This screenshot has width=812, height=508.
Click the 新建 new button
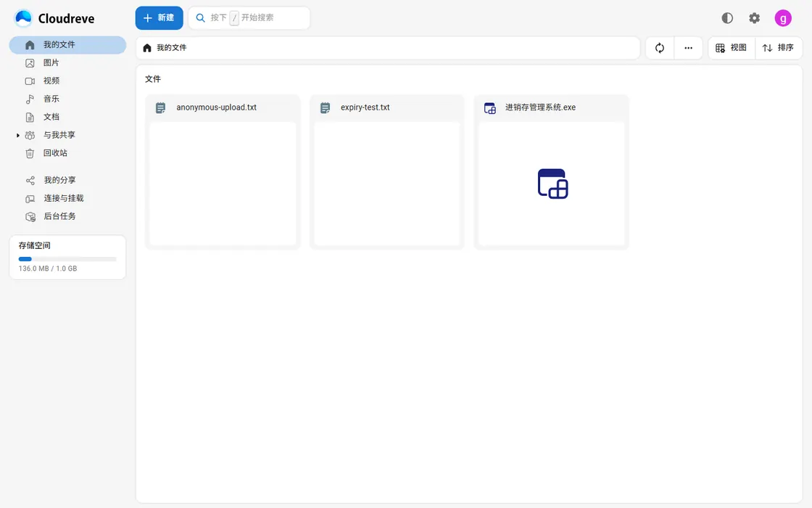[159, 18]
